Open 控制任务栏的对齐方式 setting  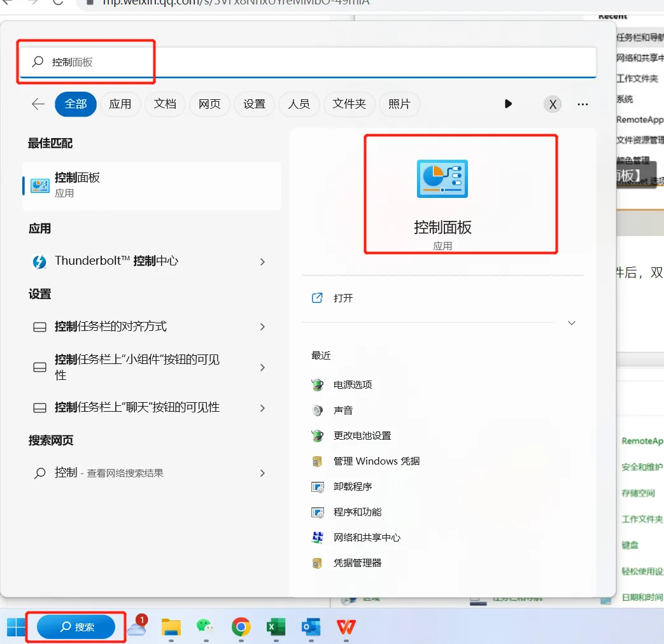click(152, 326)
